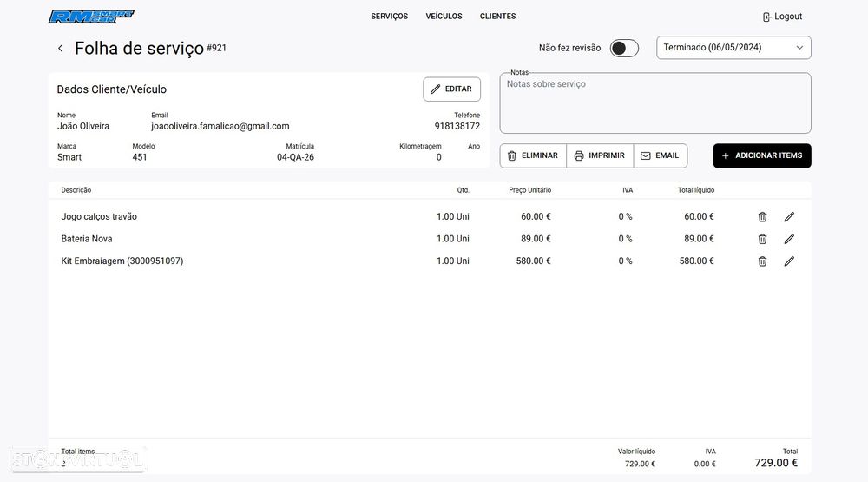Go back with the left arrow
The width and height of the screenshot is (868, 482).
pyautogui.click(x=60, y=49)
